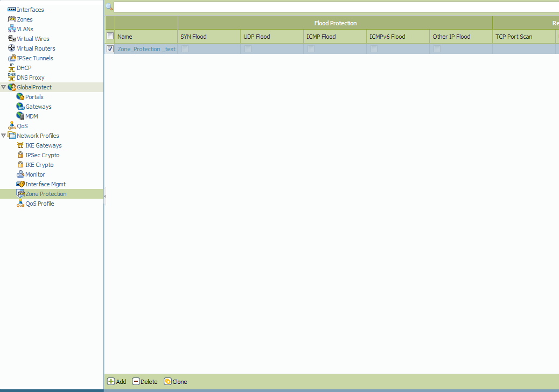The image size is (559, 392).
Task: Click the red Delete minus icon
Action: (x=136, y=381)
